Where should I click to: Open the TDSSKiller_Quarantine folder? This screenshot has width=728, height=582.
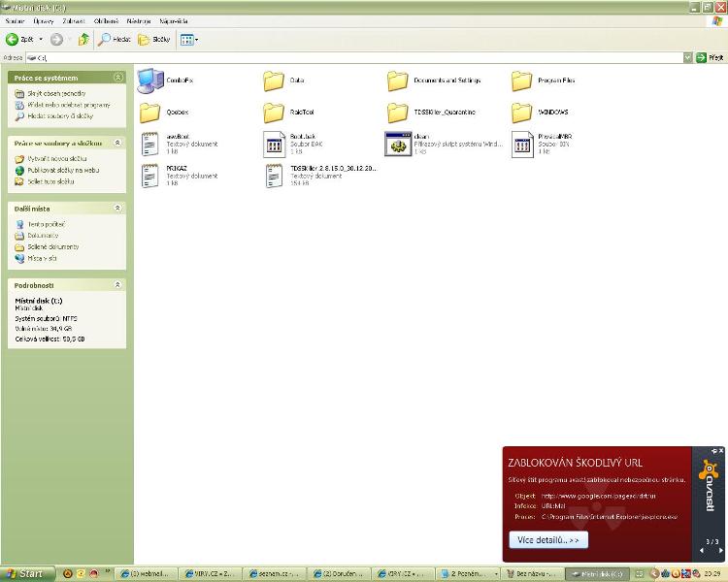click(398, 113)
